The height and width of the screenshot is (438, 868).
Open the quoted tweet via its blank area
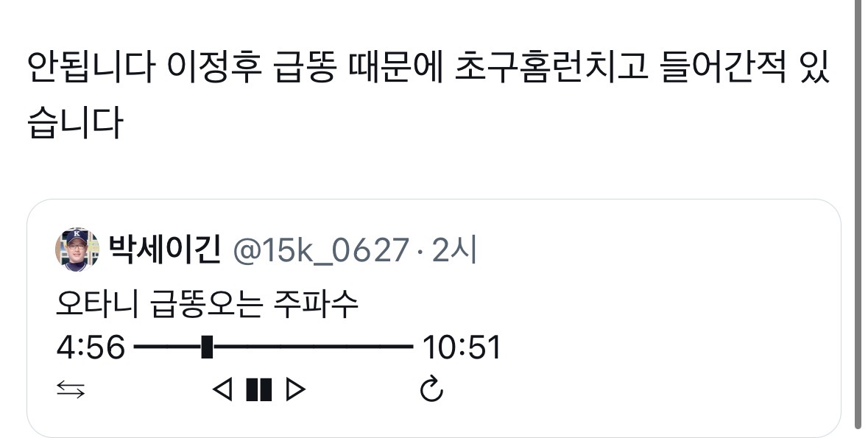pos(664,343)
